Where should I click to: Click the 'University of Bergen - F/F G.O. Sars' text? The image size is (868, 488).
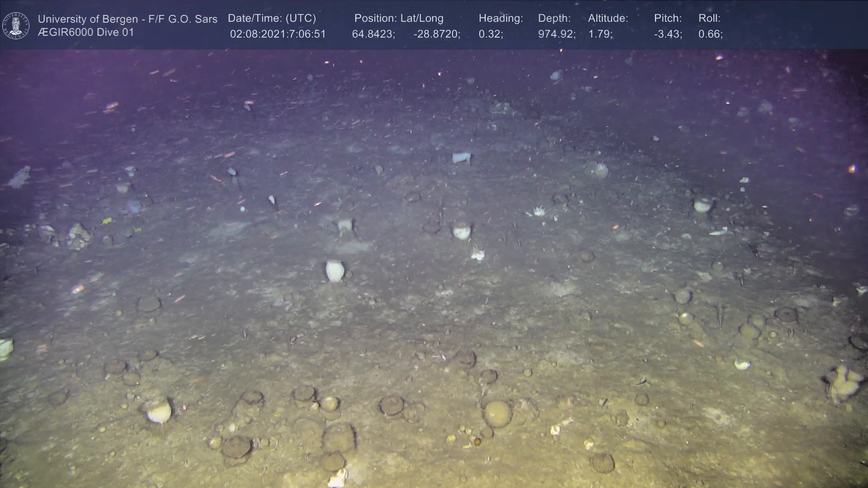(127, 19)
